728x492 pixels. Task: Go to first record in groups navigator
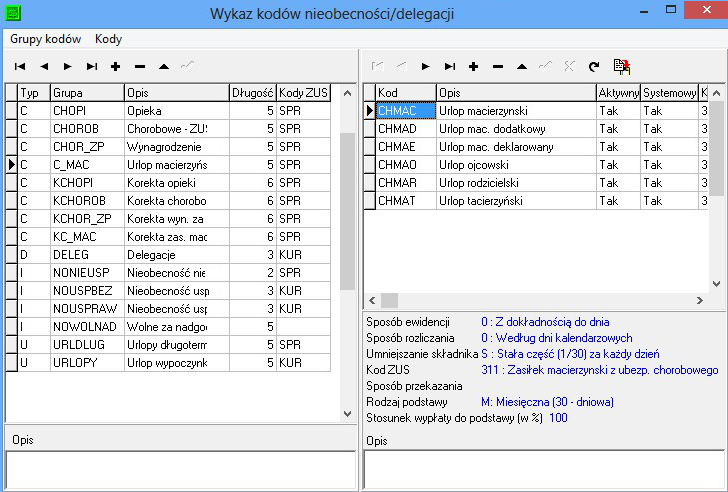(20, 66)
